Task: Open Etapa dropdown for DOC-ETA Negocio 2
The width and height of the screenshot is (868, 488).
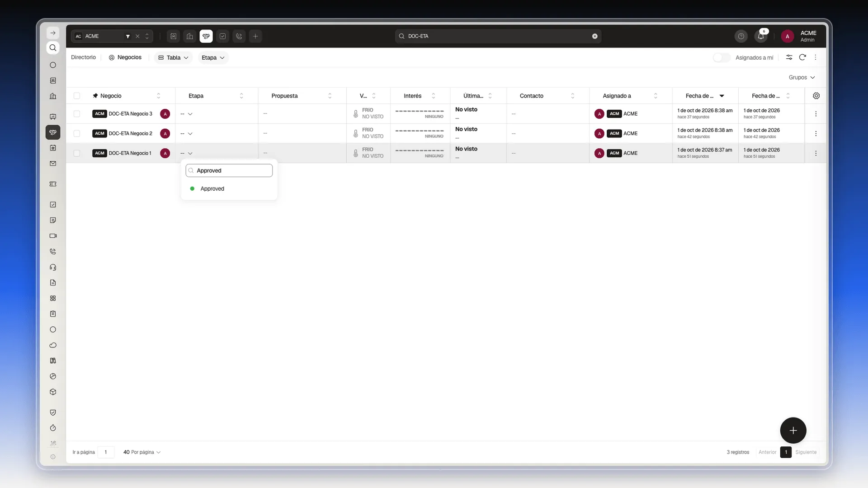Action: (187, 134)
